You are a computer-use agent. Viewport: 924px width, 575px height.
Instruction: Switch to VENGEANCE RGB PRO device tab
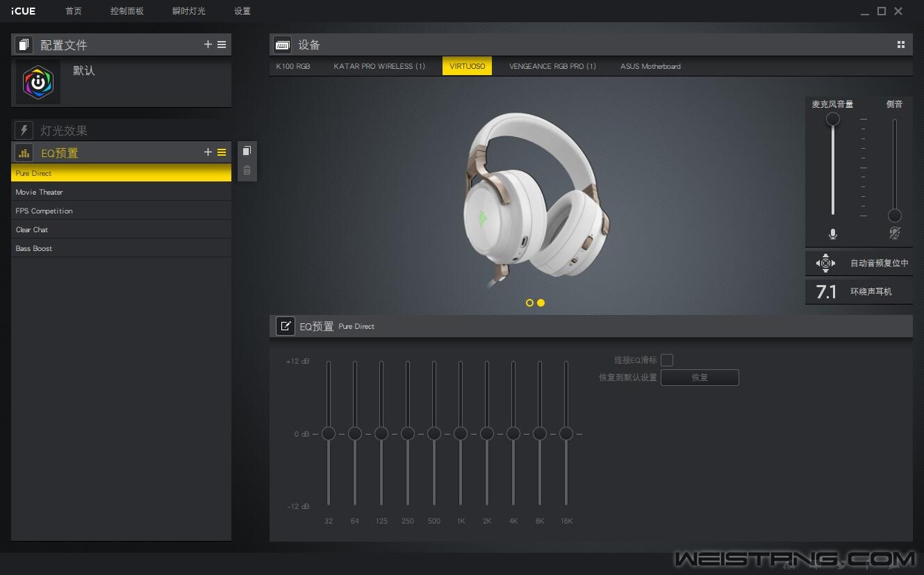552,66
